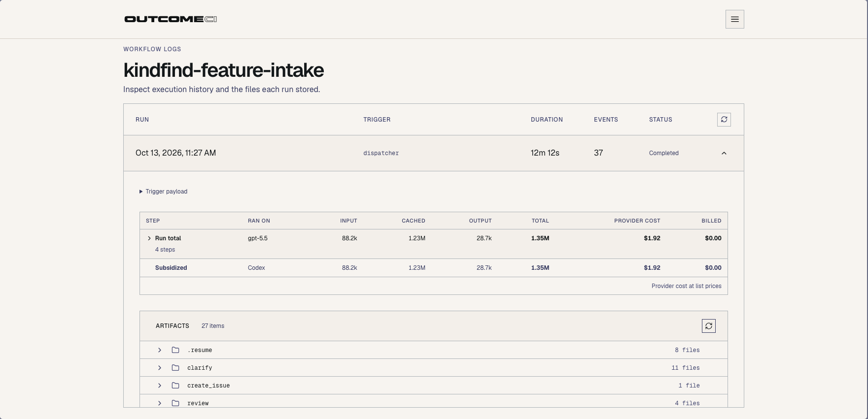868x419 pixels.
Task: Expand the Run total steps breakdown
Action: click(x=149, y=238)
